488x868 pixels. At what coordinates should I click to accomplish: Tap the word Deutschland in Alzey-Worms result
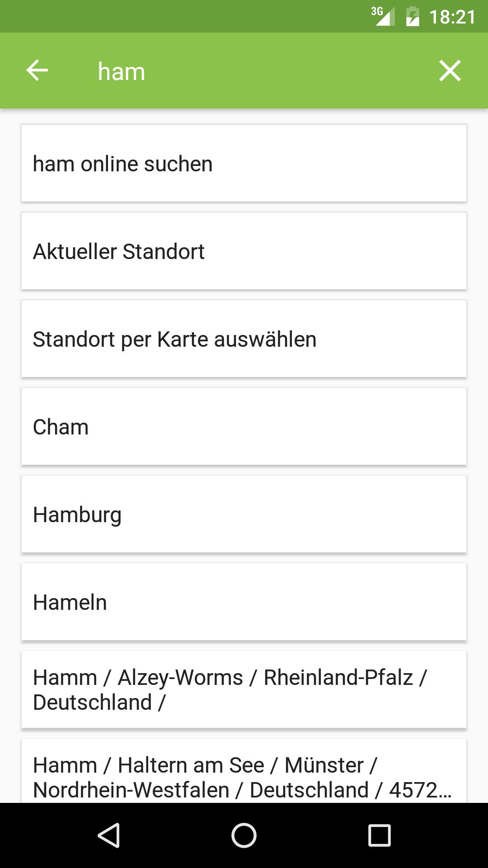pyautogui.click(x=93, y=703)
